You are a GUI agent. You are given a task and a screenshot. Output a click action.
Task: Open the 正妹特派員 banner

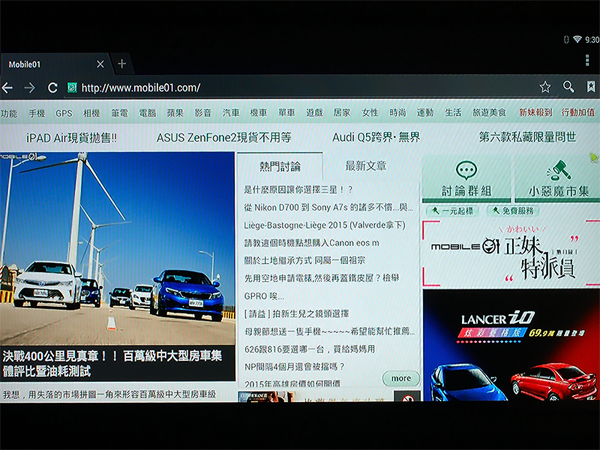pyautogui.click(x=511, y=254)
